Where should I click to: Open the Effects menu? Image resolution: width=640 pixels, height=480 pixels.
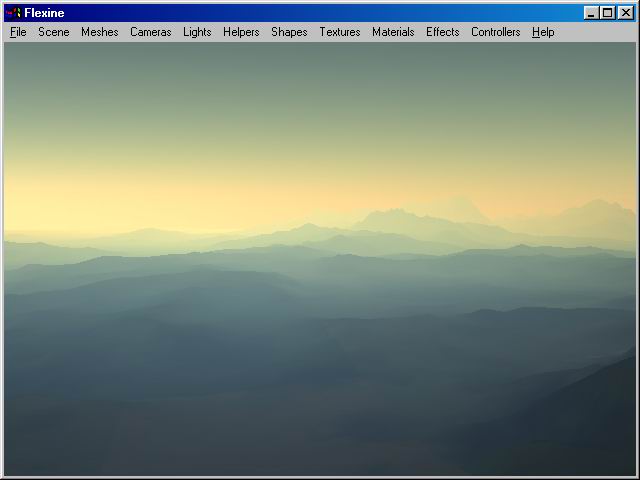click(442, 32)
